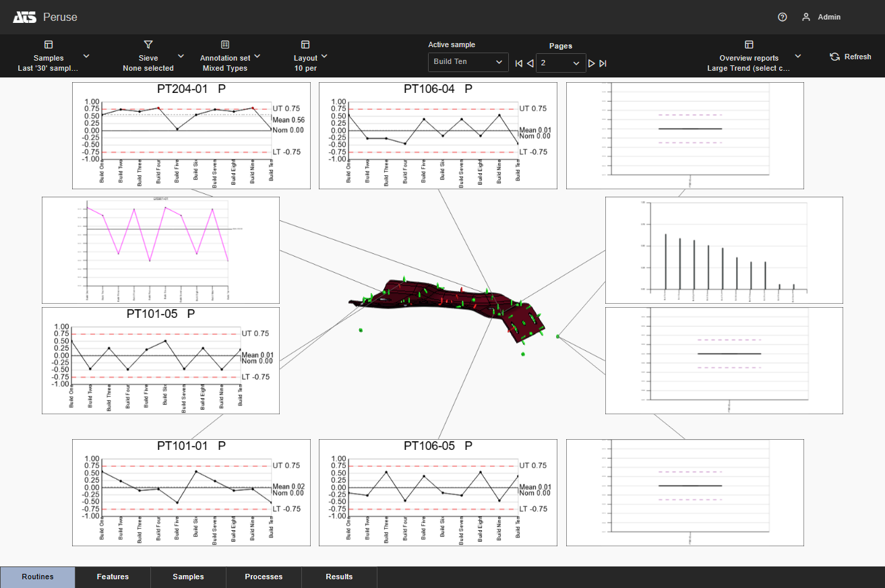Switch to the Processes tab
Viewport: 885px width, 588px height.
[x=264, y=577]
